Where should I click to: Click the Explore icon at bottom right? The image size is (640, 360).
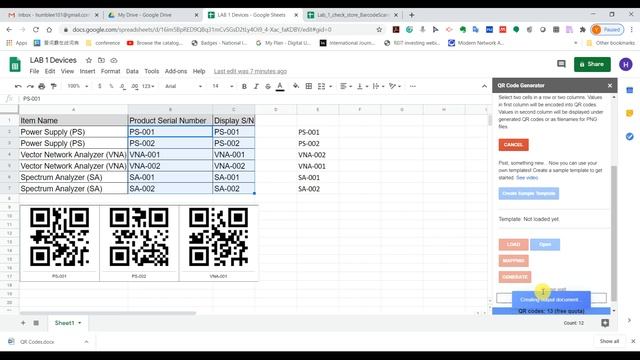(x=605, y=323)
